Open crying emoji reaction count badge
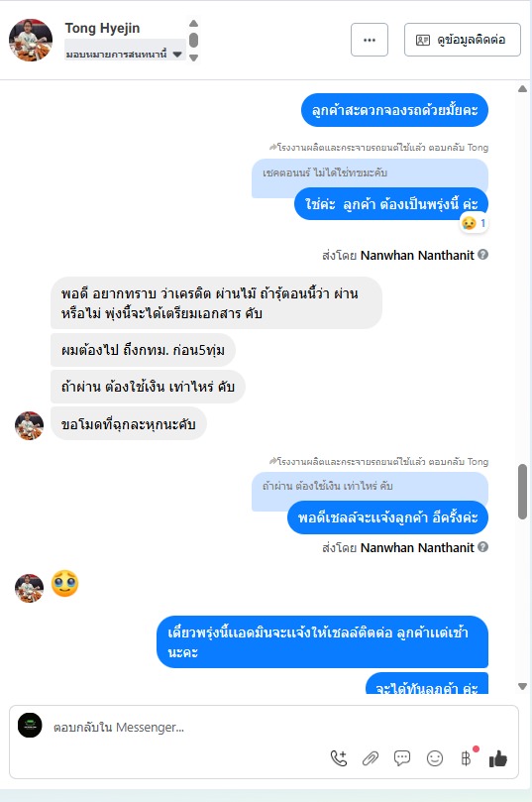The width and height of the screenshot is (532, 802). pos(474,223)
